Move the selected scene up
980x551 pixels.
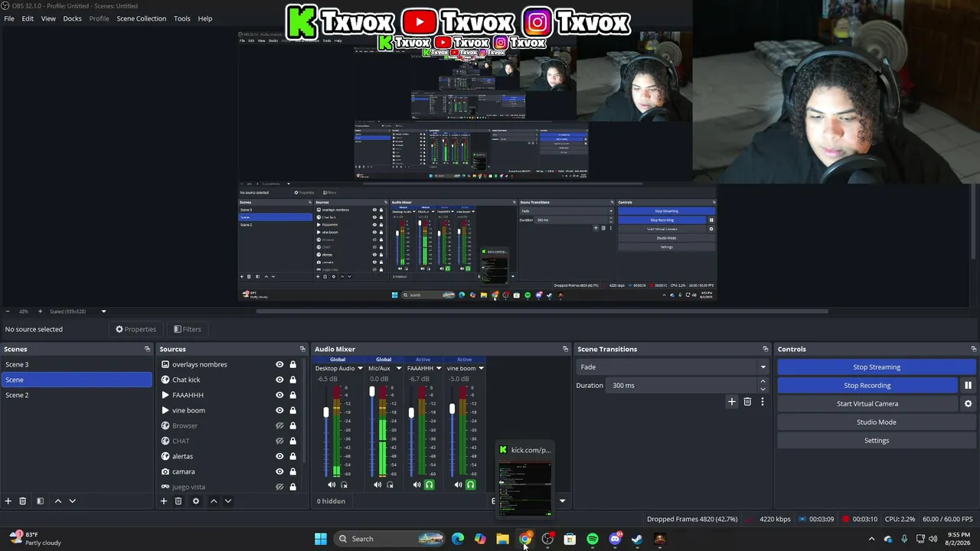(57, 501)
